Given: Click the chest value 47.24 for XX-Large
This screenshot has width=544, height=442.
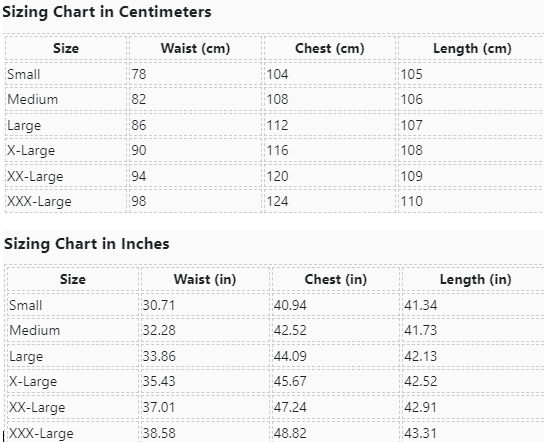Looking at the screenshot, I should click(290, 407).
